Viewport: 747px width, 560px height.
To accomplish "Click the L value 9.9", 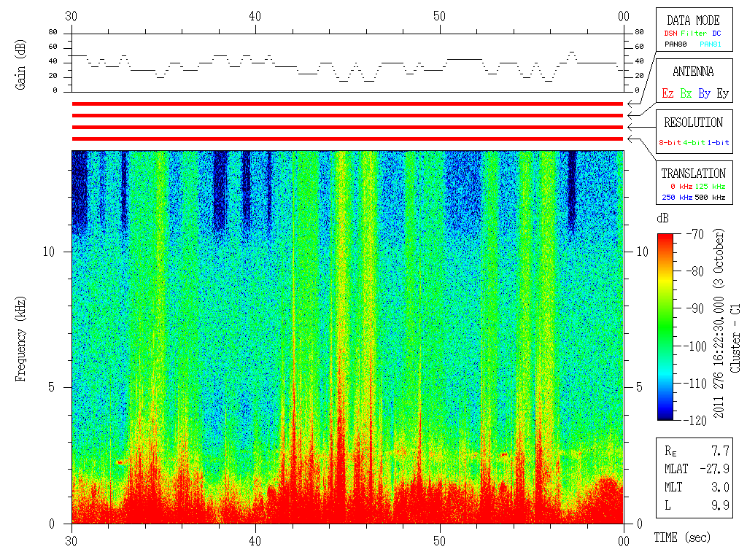I will [x=720, y=505].
